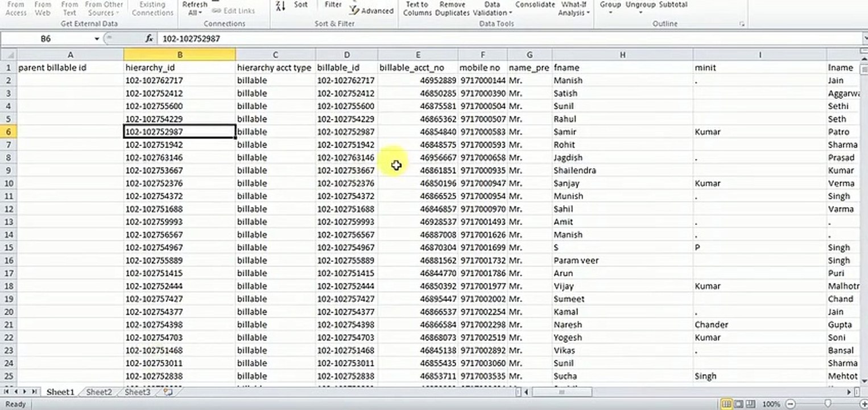Open Advanced filter options
The height and width of the screenshot is (410, 868).
pos(372,10)
